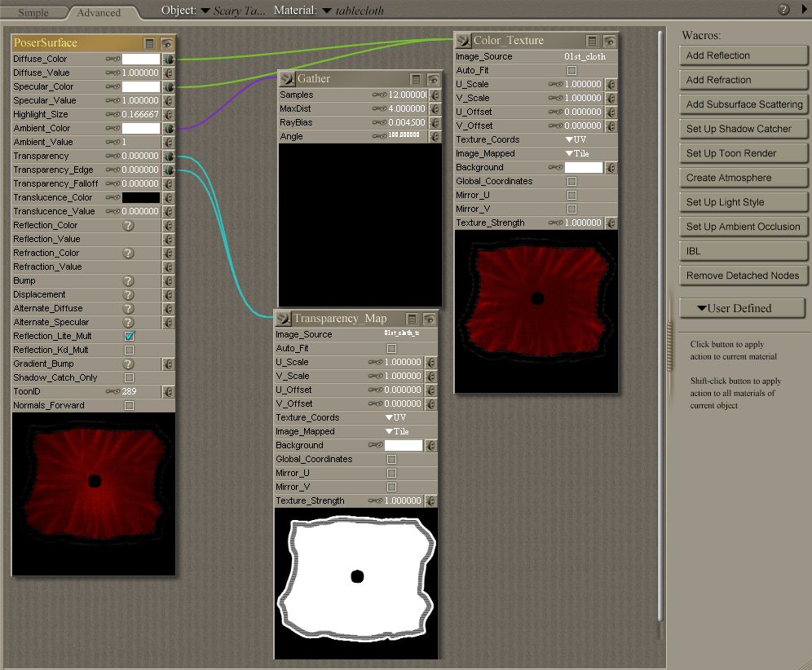The image size is (812, 670).
Task: Click Remove Detached Nodes button
Action: coord(744,276)
